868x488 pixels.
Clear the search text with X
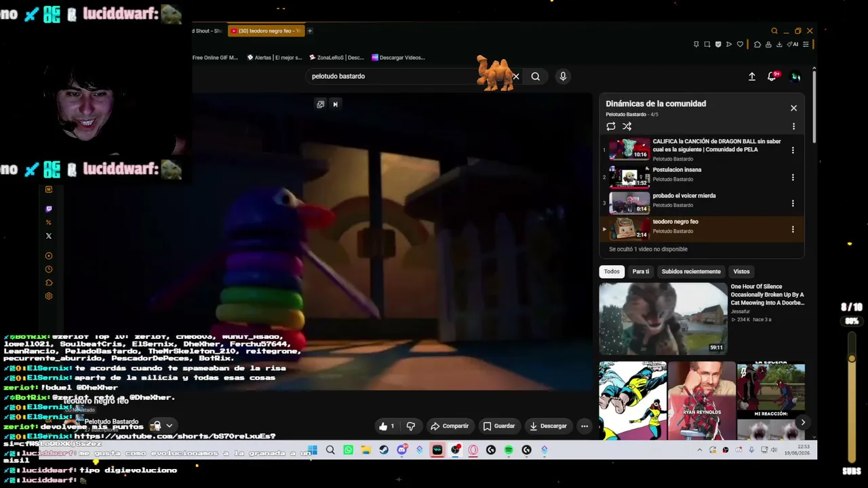(516, 77)
